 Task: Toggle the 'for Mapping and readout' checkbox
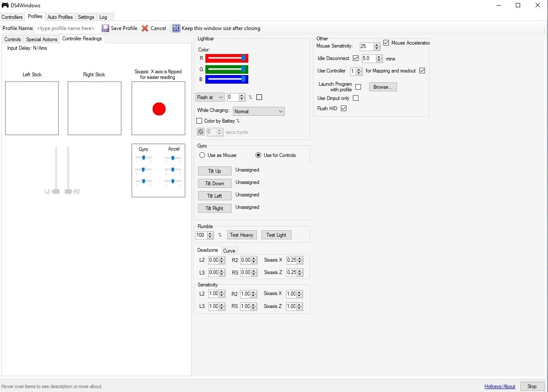[x=422, y=70]
